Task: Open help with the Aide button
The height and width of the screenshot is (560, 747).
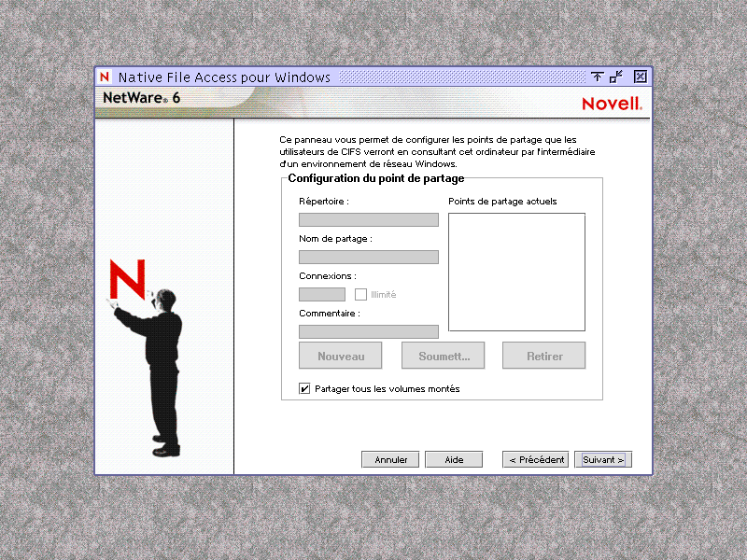Action: [x=454, y=459]
